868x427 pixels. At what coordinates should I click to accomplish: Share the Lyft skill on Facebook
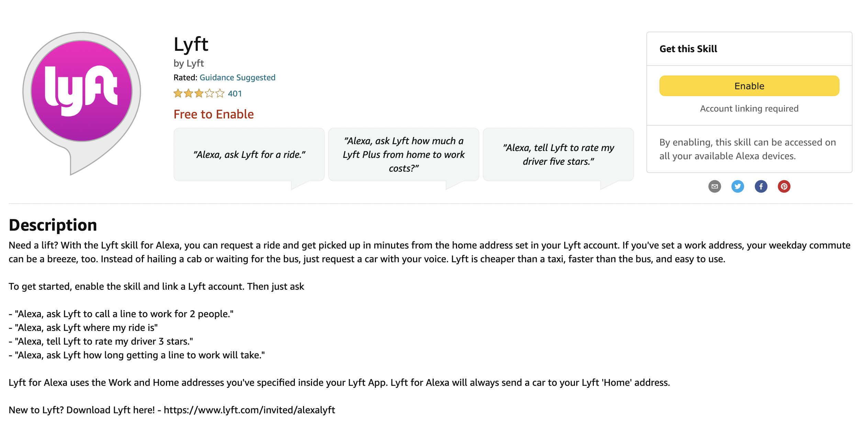click(x=761, y=186)
